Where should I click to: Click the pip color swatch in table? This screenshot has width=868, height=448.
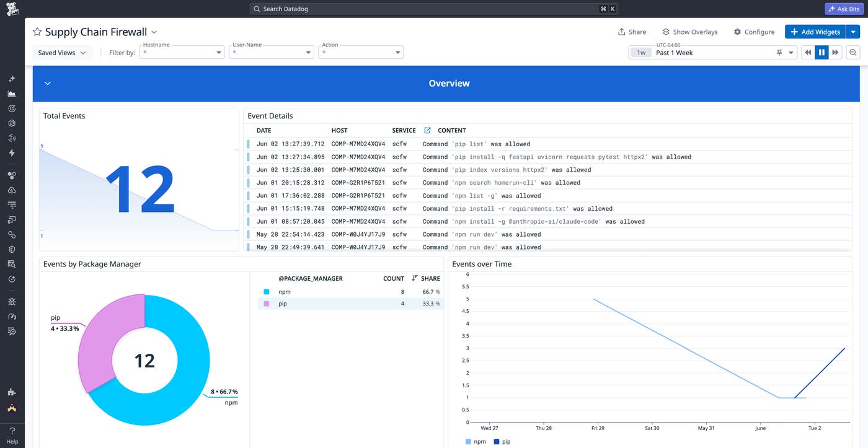click(267, 304)
